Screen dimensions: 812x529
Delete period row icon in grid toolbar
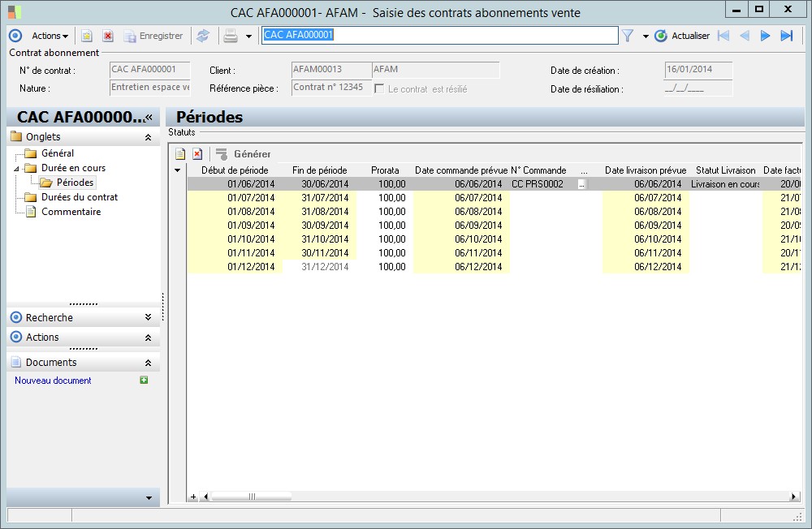click(x=197, y=154)
